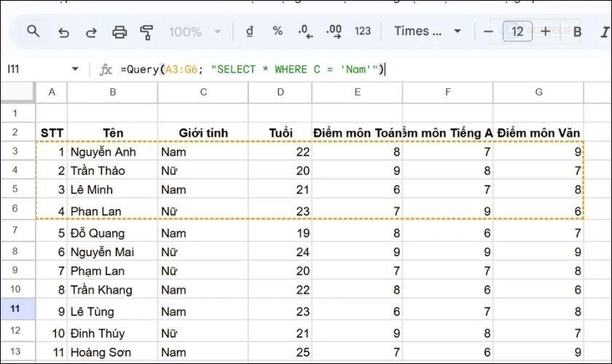Click cell Trần Khang
The image size is (612, 364).
tap(112, 290)
